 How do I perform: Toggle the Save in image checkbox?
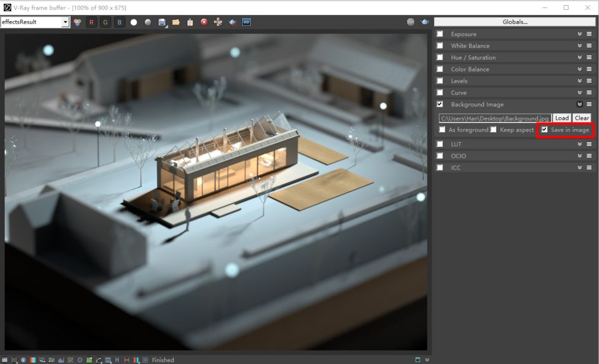click(545, 130)
